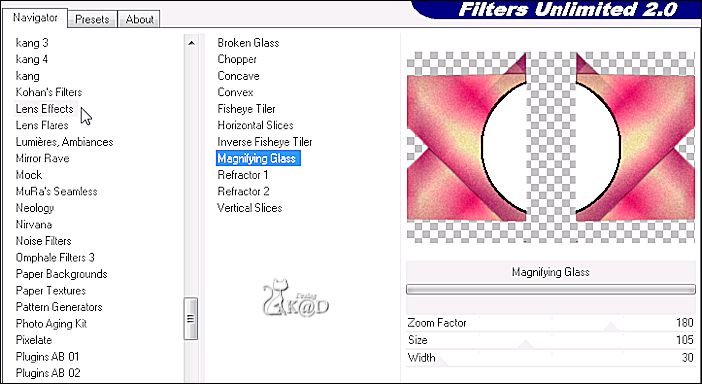Select the Navigator tab
Image resolution: width=702 pixels, height=384 pixels.
click(35, 18)
